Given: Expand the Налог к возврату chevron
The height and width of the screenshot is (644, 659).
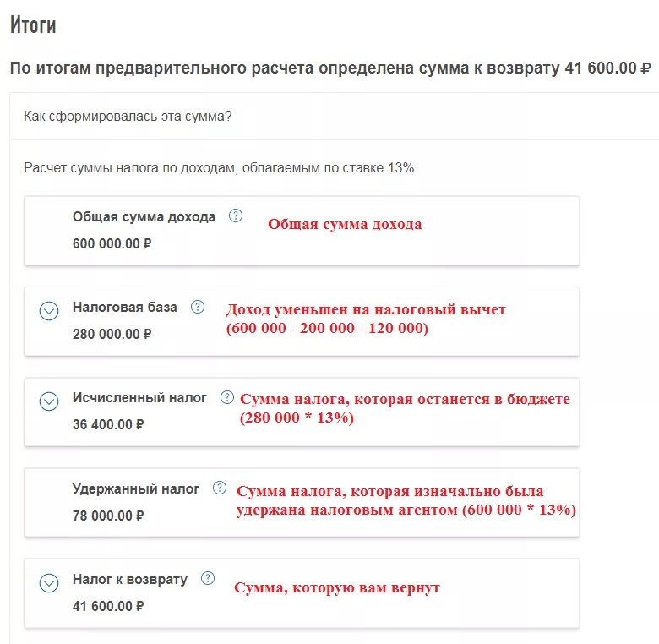Looking at the screenshot, I should tap(49, 583).
